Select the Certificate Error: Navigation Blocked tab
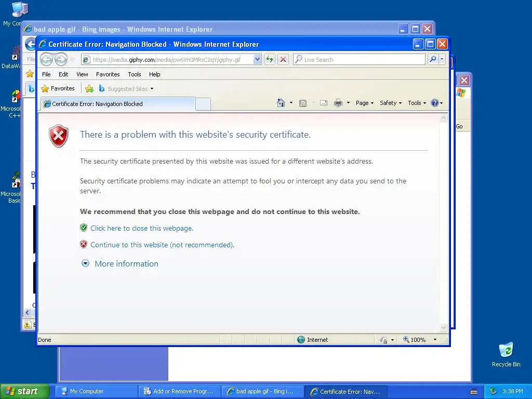Image resolution: width=532 pixels, height=399 pixels. (118, 104)
